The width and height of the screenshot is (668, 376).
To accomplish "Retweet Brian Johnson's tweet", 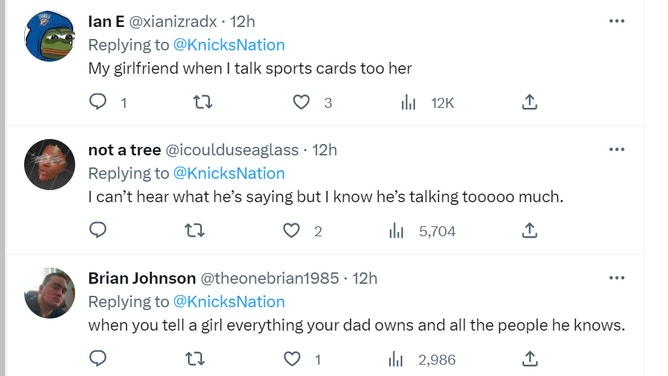I will (x=195, y=359).
